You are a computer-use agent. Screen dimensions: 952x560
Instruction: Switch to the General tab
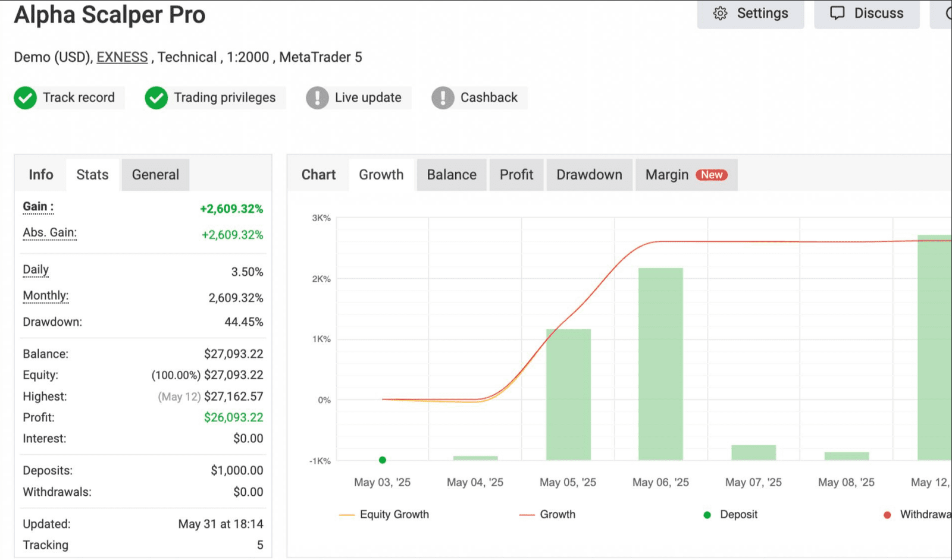[x=155, y=175]
